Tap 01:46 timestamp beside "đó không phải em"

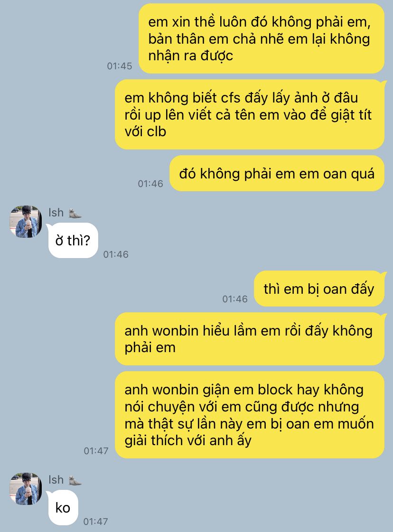point(150,184)
